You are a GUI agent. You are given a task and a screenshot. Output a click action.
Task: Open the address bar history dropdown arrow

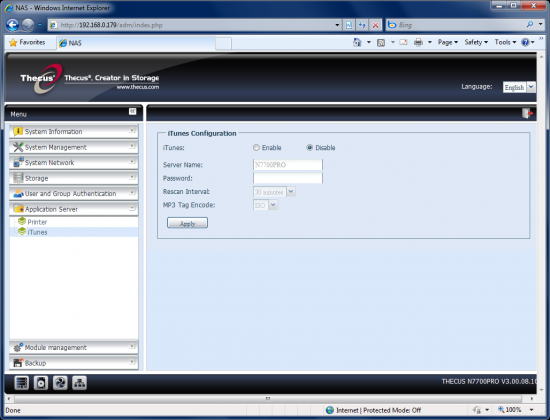point(337,25)
